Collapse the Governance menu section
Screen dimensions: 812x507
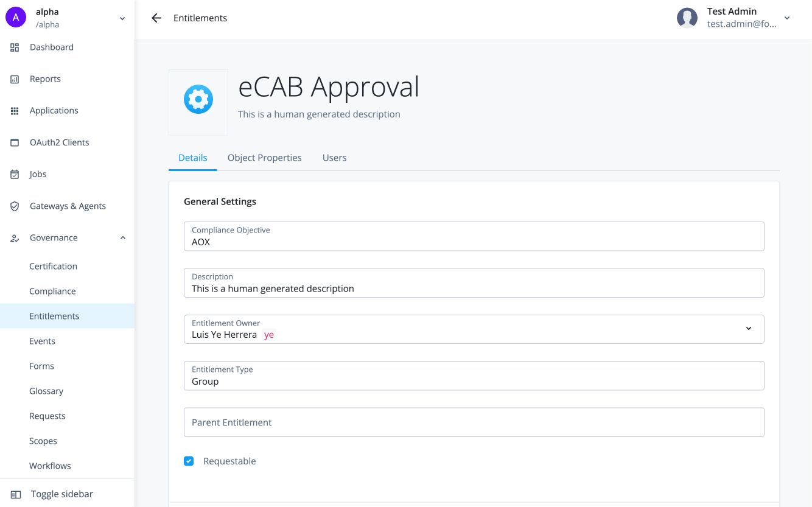coord(122,238)
